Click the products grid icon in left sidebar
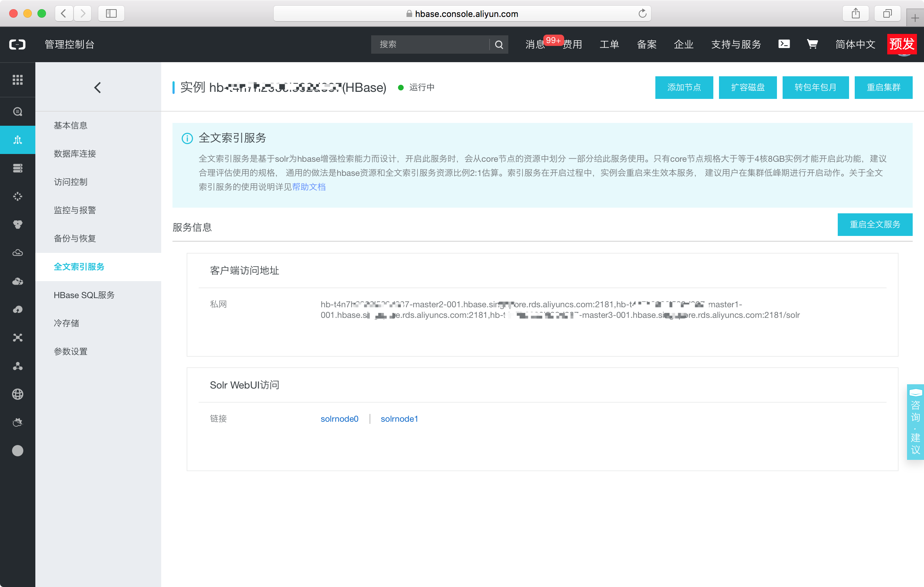 point(18,80)
